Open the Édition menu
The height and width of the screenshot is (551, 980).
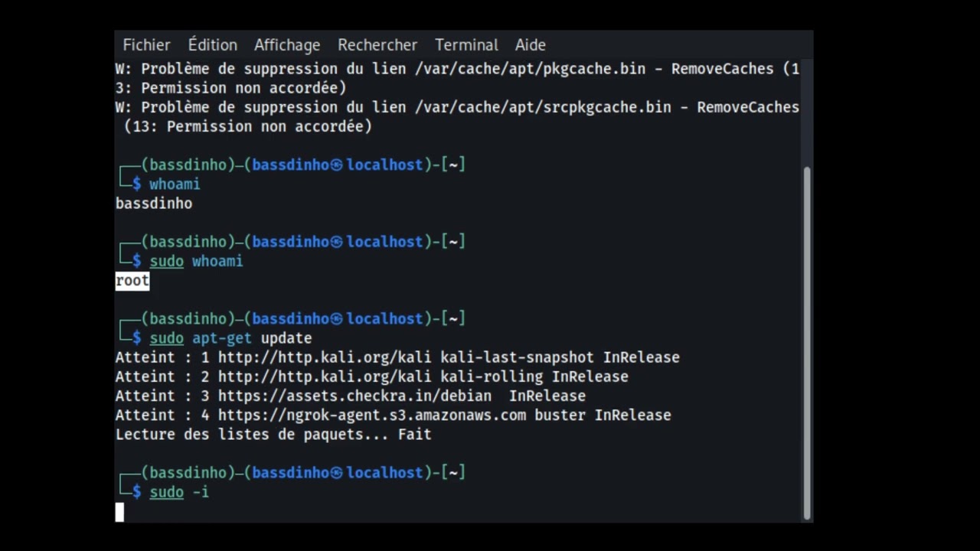(212, 45)
